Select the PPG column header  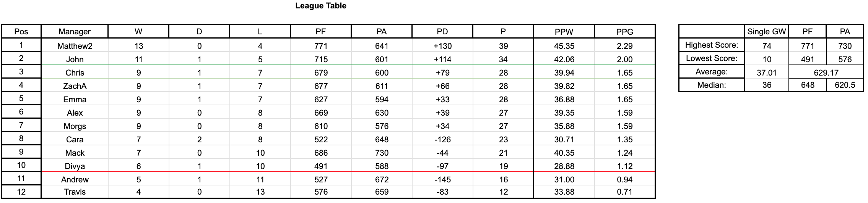624,32
